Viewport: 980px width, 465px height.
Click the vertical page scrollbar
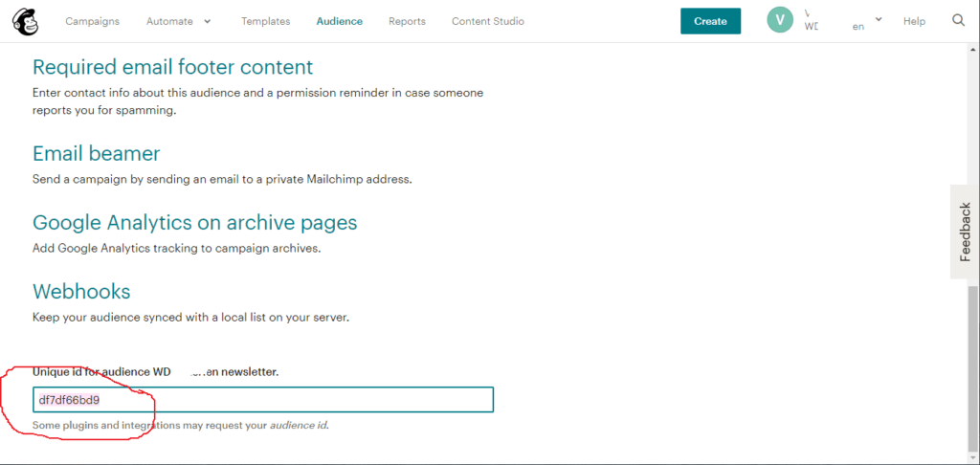click(x=973, y=364)
